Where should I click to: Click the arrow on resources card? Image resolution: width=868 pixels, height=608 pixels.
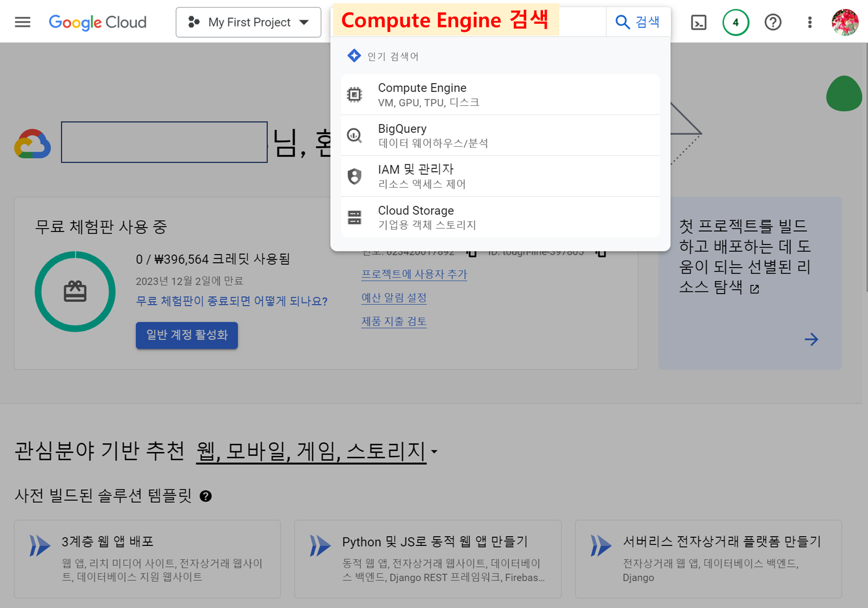[811, 339]
